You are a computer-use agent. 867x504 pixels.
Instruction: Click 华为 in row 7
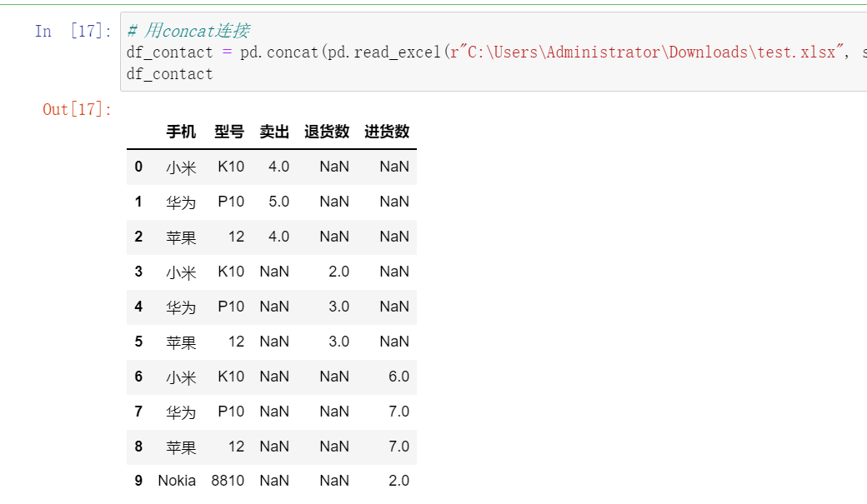[x=181, y=412]
